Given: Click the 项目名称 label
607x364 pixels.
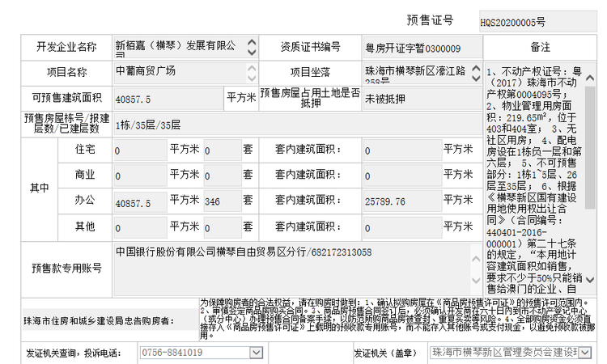Looking at the screenshot, I should pos(66,72).
